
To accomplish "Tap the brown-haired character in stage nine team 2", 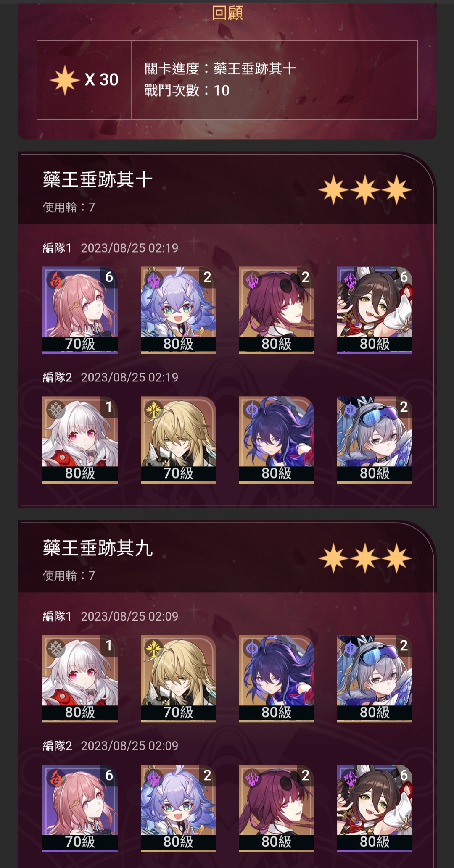I will click(375, 808).
